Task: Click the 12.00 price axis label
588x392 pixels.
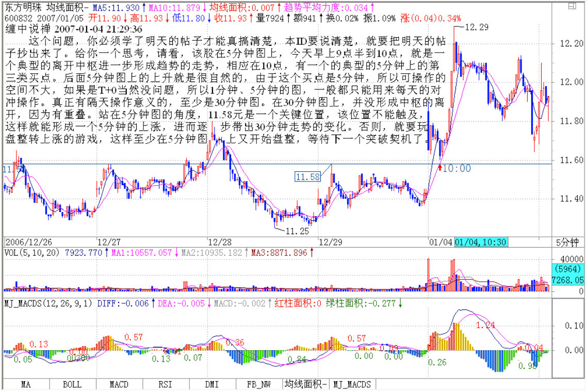Action: [x=571, y=82]
